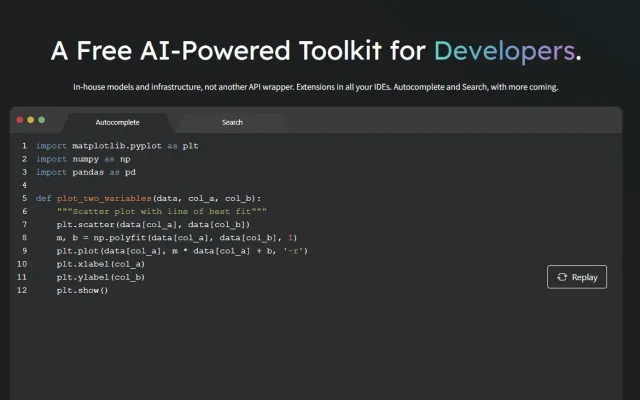Click the green window dot

42,120
